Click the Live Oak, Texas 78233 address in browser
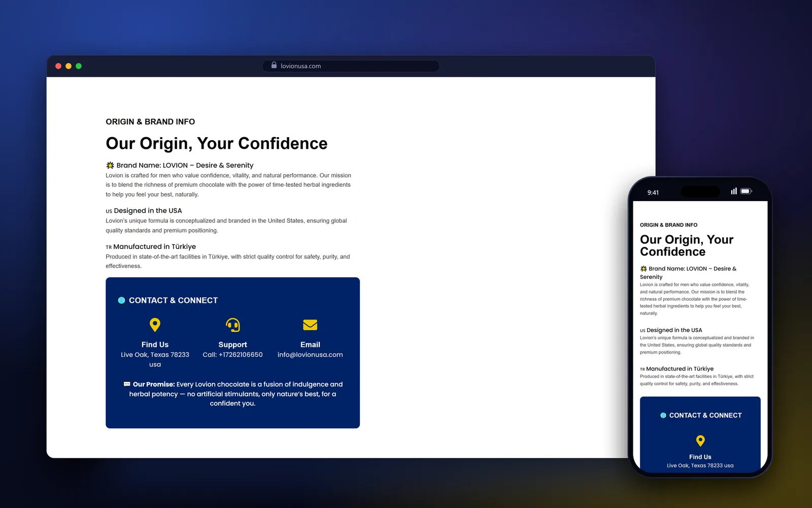The height and width of the screenshot is (508, 812). (x=155, y=360)
